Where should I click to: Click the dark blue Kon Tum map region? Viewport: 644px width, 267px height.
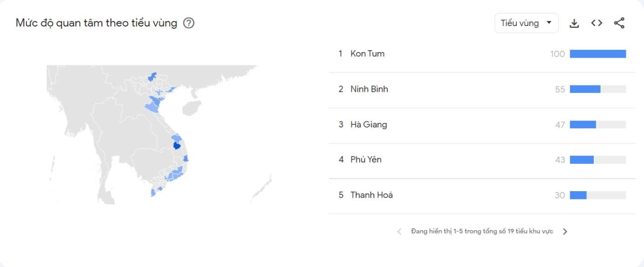click(177, 147)
